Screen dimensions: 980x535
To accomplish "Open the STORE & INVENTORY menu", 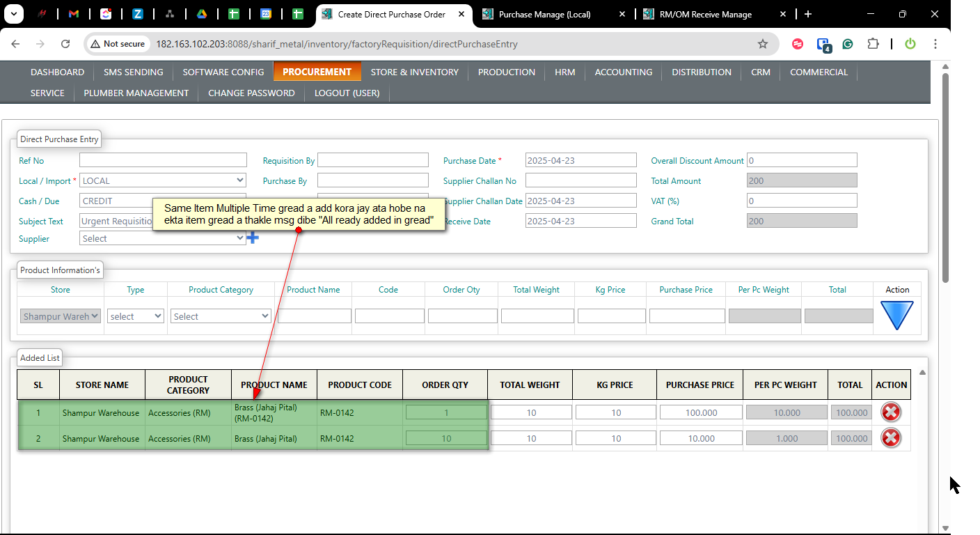I will point(414,72).
